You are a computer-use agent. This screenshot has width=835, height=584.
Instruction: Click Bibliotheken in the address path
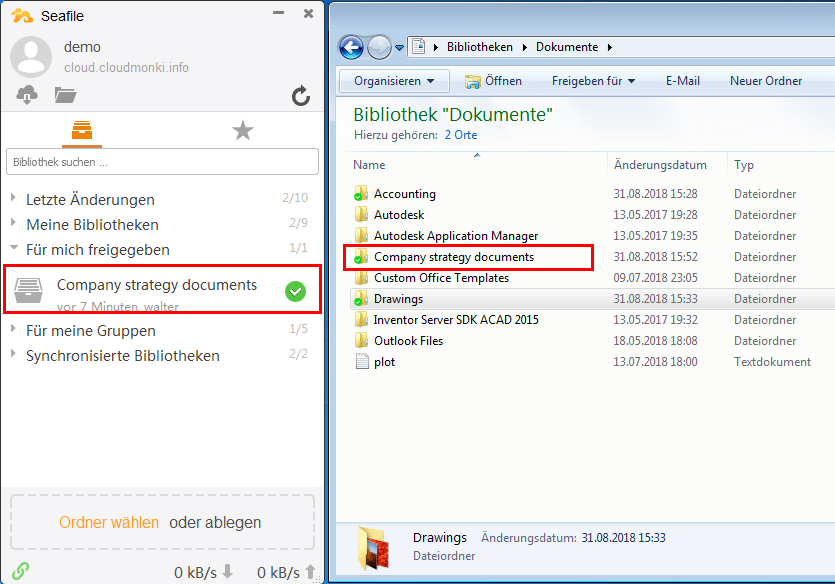(479, 47)
